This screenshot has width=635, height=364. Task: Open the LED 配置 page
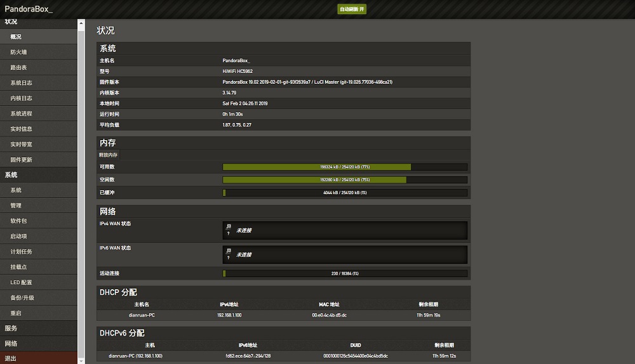coord(39,282)
